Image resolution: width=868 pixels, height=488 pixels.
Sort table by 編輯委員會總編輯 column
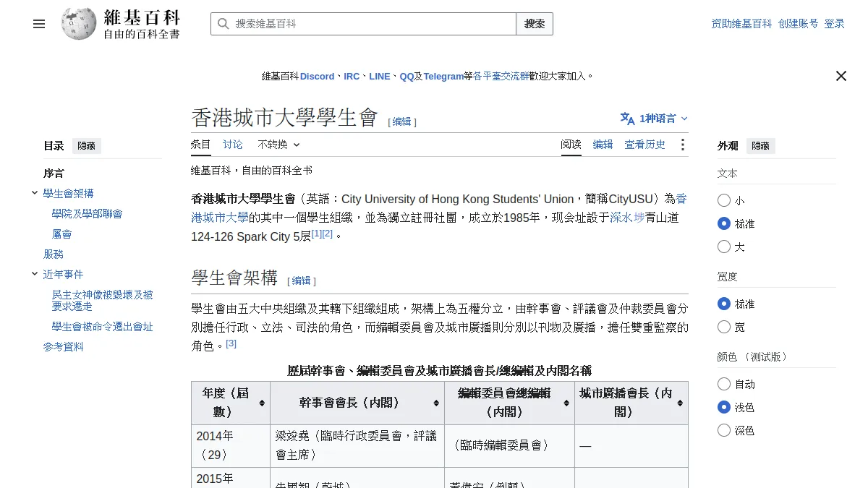click(566, 403)
